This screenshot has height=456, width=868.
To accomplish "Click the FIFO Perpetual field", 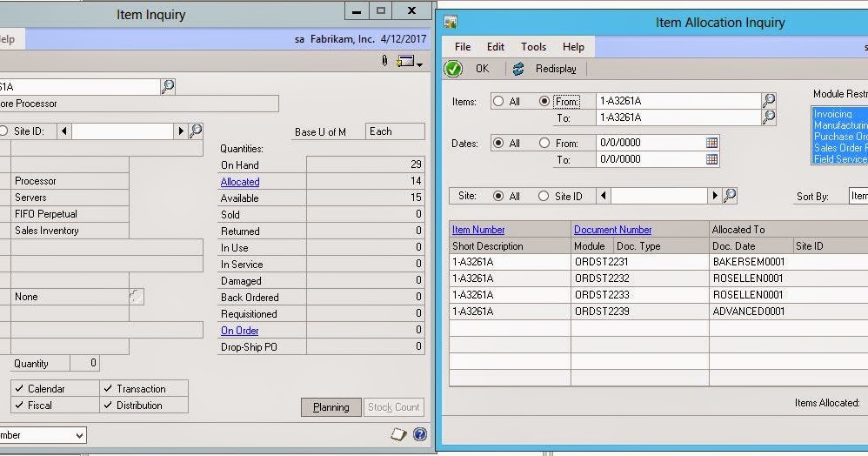I will point(70,214).
